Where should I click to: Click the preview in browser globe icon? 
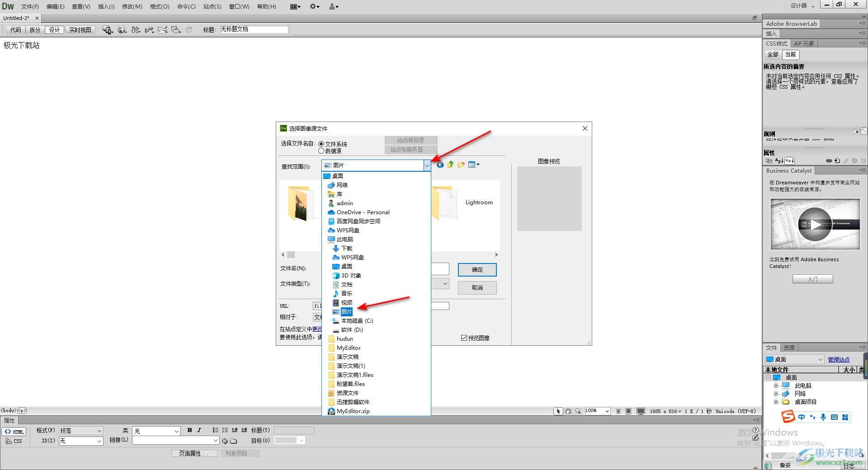tap(122, 30)
